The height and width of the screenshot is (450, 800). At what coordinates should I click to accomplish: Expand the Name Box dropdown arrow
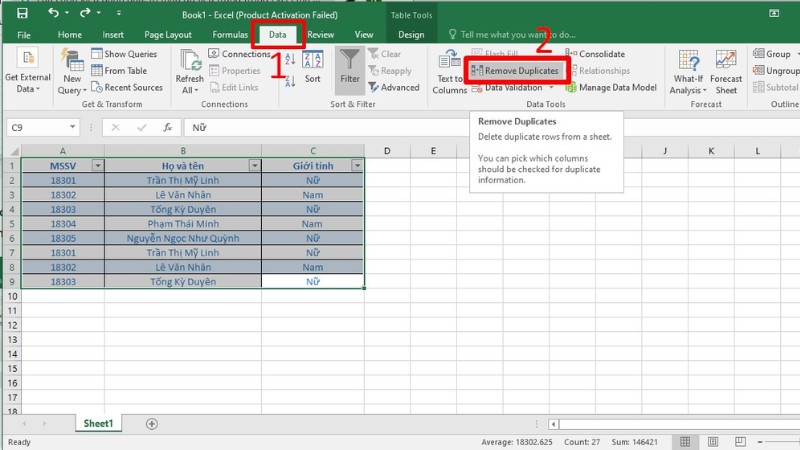coord(73,128)
